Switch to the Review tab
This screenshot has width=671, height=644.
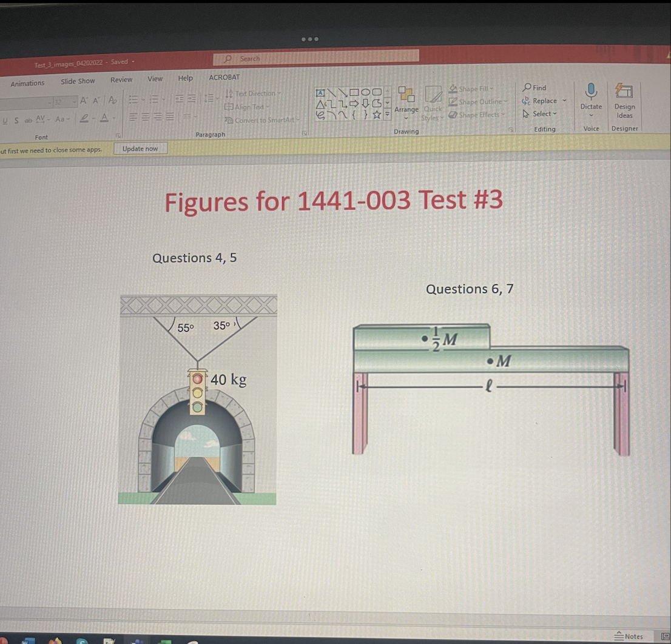121,79
